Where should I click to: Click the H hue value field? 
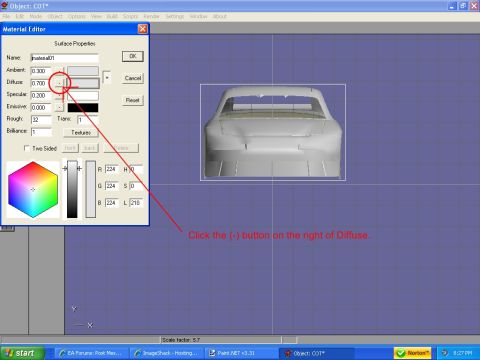click(136, 169)
